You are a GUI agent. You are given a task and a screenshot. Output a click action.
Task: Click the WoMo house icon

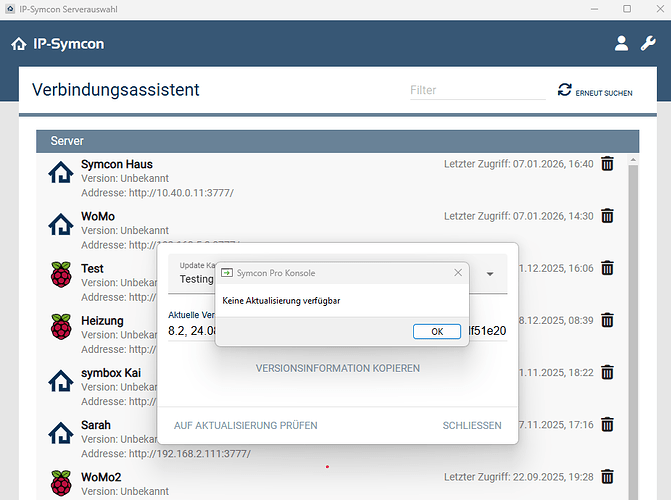(x=61, y=224)
